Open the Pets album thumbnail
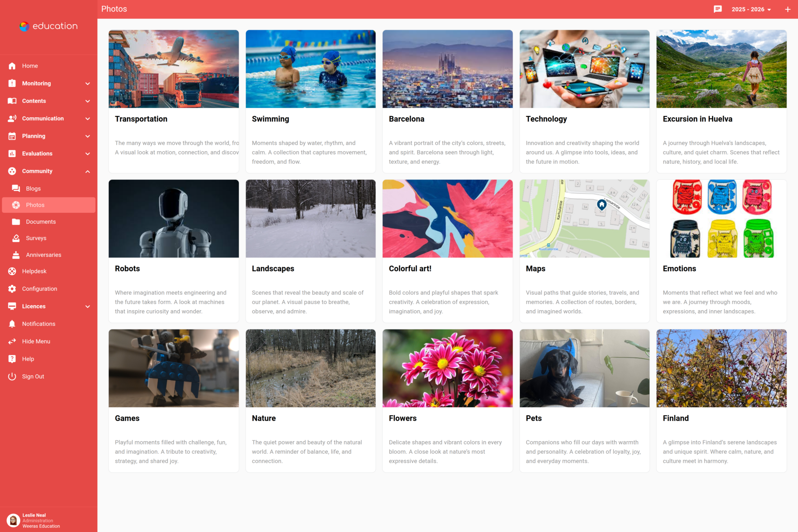Viewport: 798px width, 532px height. [x=584, y=368]
